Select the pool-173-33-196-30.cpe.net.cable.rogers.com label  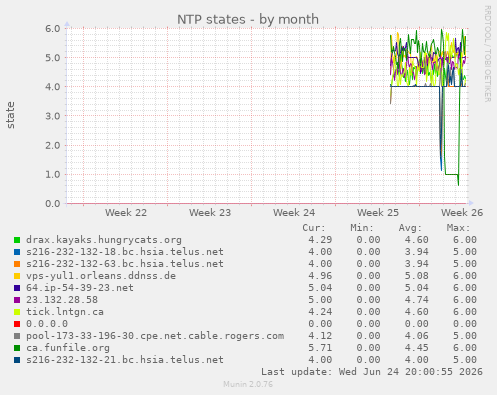point(155,336)
